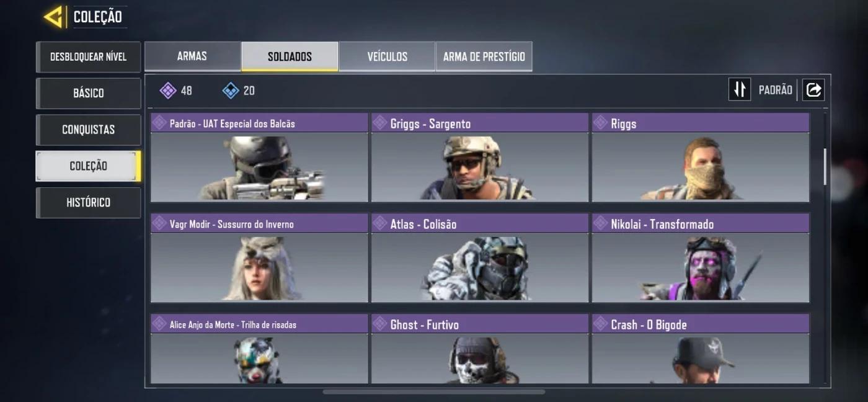Viewport: 868px width, 402px height.
Task: Select the Ghost - Furtivo soldier card
Action: click(x=480, y=349)
